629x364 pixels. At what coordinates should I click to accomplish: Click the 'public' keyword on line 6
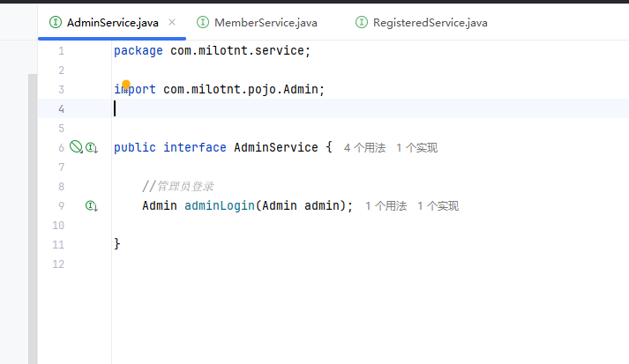click(135, 147)
